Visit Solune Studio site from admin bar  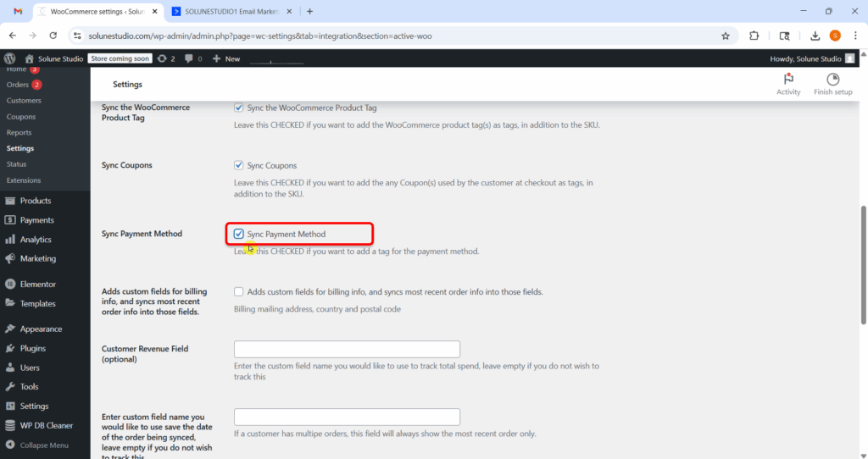point(54,58)
